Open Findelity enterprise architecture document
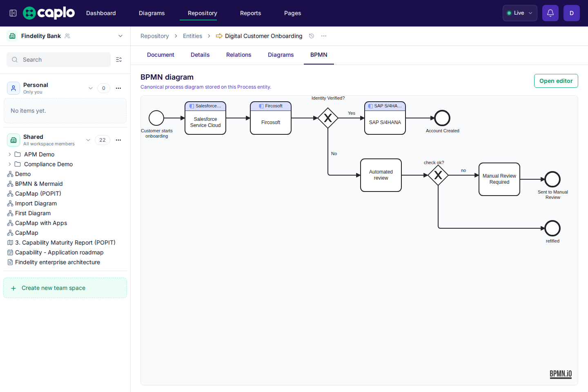This screenshot has width=588, height=392. 58,262
